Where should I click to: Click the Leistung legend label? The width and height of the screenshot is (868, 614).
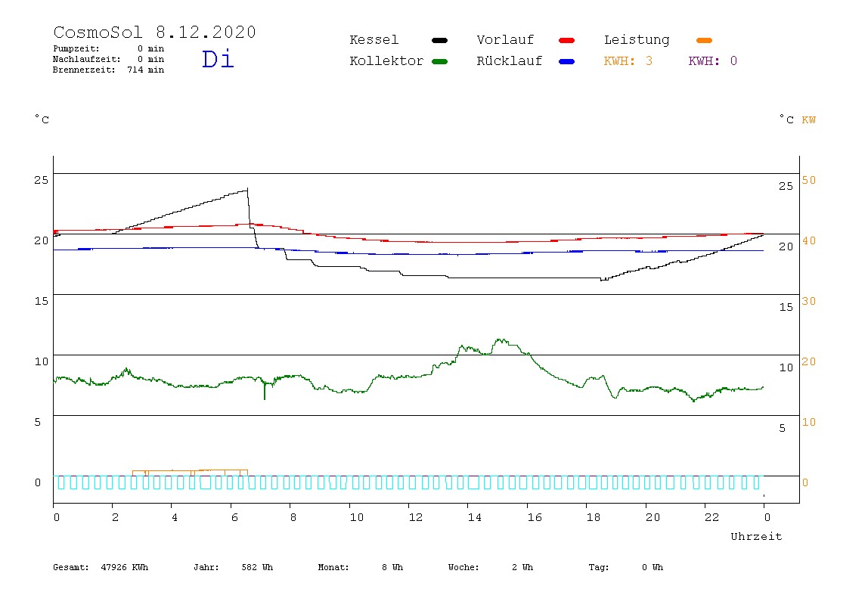point(637,40)
